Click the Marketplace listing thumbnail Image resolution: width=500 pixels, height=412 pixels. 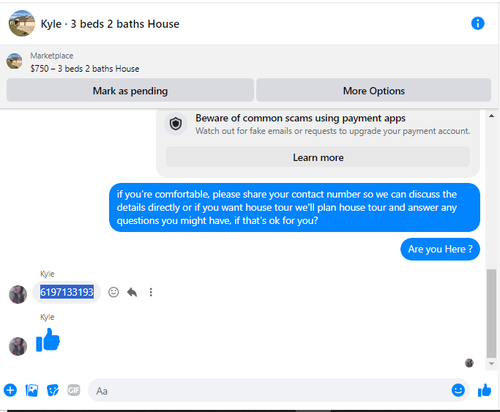14,61
